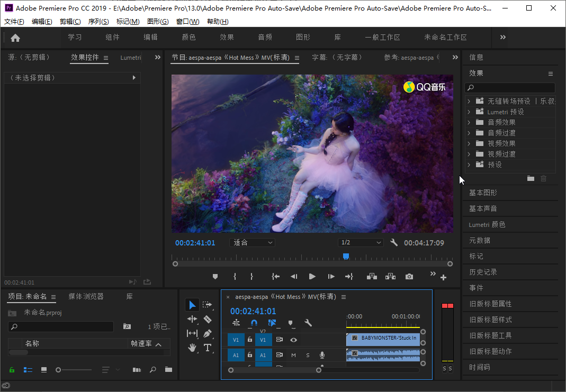Image resolution: width=566 pixels, height=392 pixels.
Task: Select the Hand tool
Action: point(192,348)
